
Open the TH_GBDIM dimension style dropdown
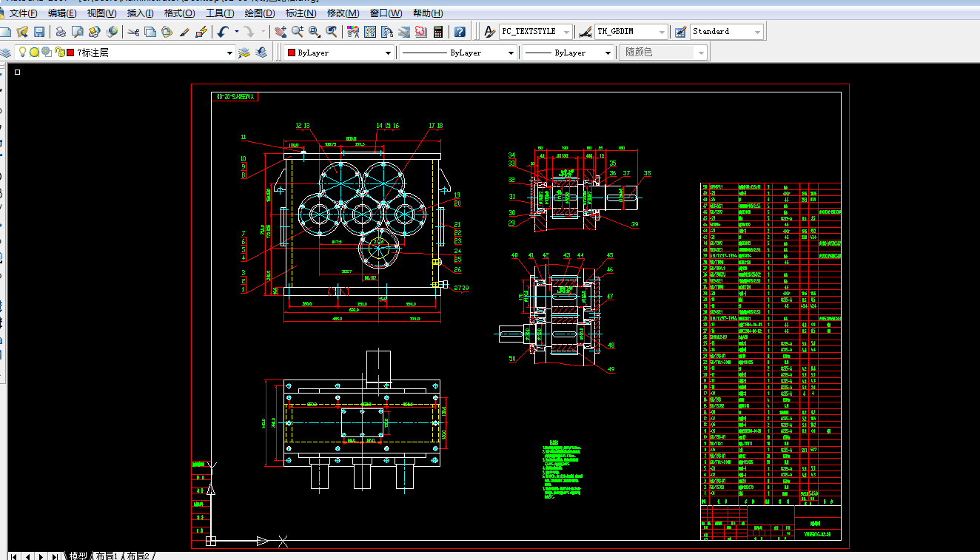(x=660, y=32)
